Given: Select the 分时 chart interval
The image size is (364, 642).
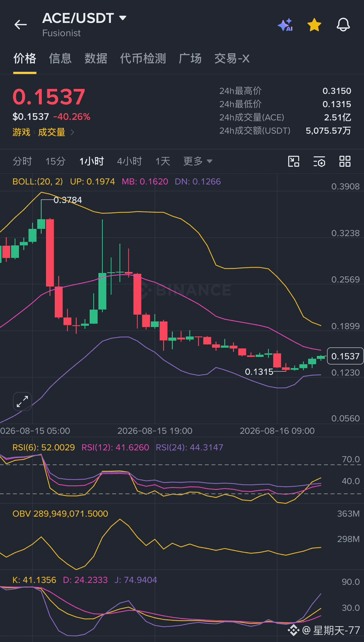Looking at the screenshot, I should pos(22,161).
